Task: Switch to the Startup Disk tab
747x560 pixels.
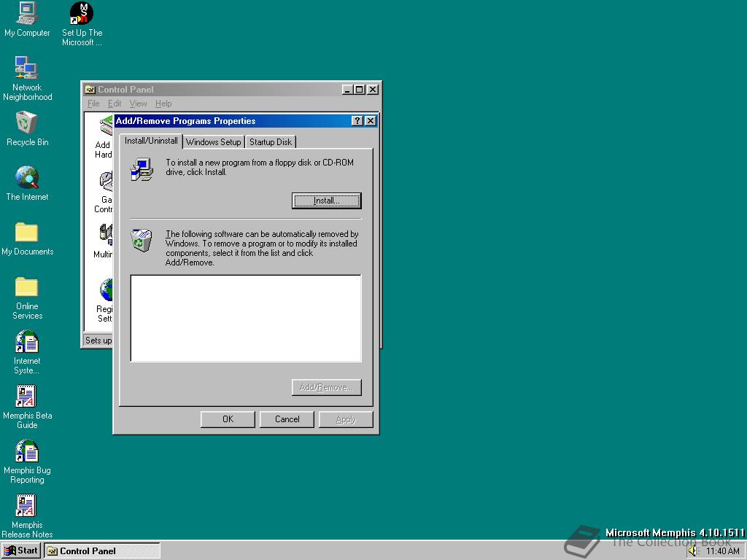Action: 271,142
